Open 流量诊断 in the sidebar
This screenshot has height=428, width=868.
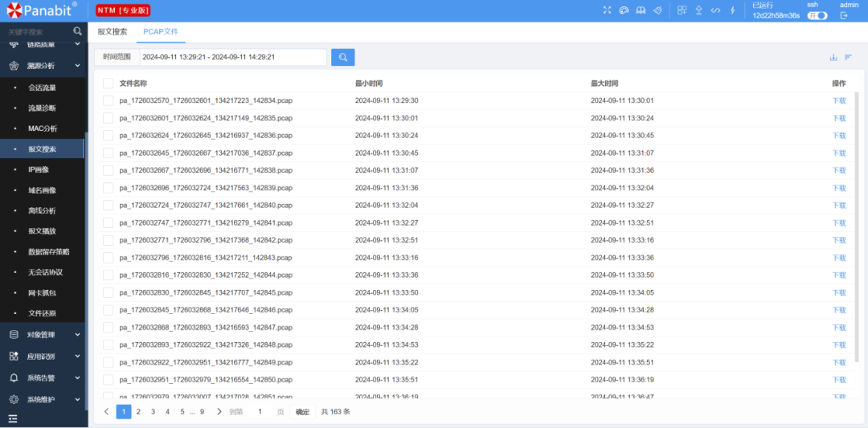coord(43,108)
